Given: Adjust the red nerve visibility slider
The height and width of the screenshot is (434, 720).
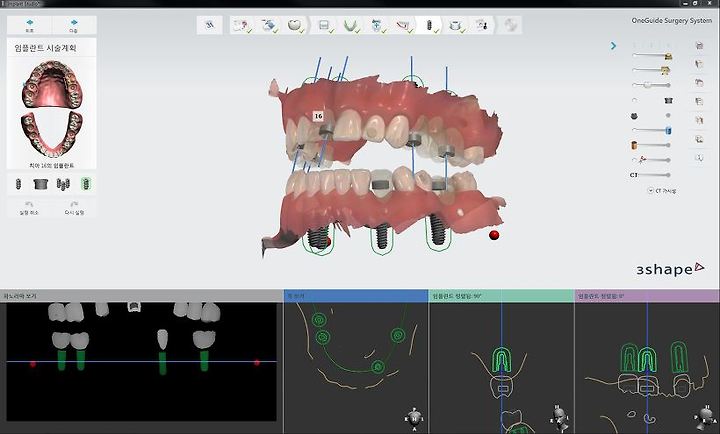Looking at the screenshot, I should click(651, 160).
